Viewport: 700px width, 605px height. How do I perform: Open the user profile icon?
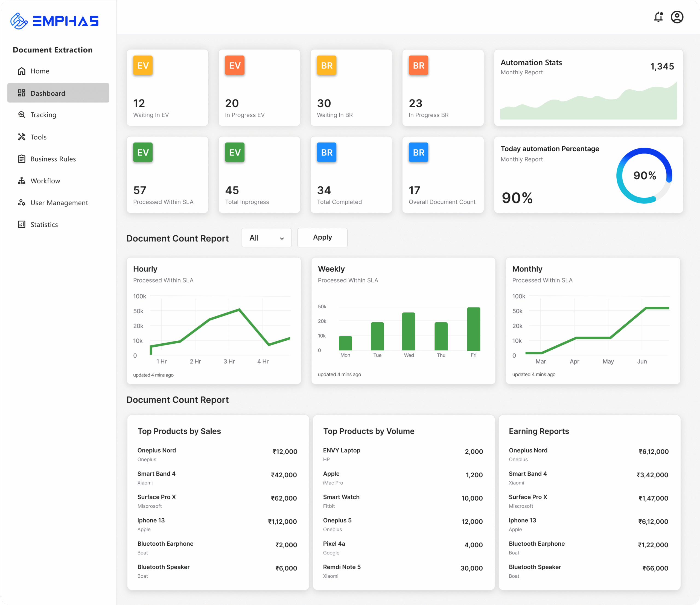677,17
